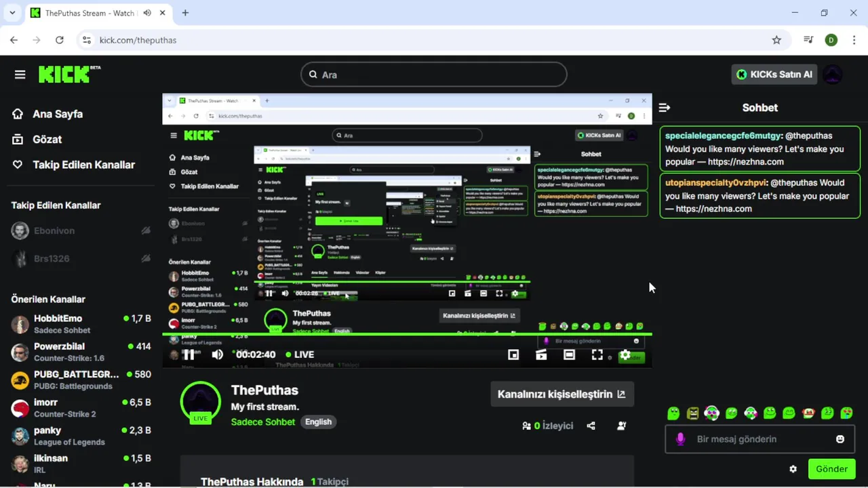This screenshot has height=488, width=868.
Task: Open the clip creation icon
Action: 541,354
